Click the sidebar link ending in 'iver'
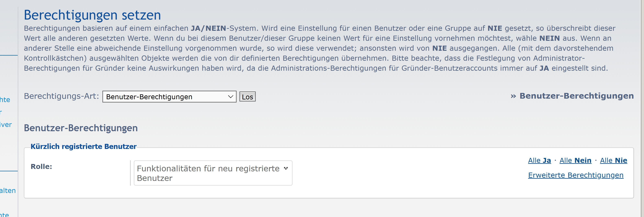The height and width of the screenshot is (217, 644). point(6,125)
